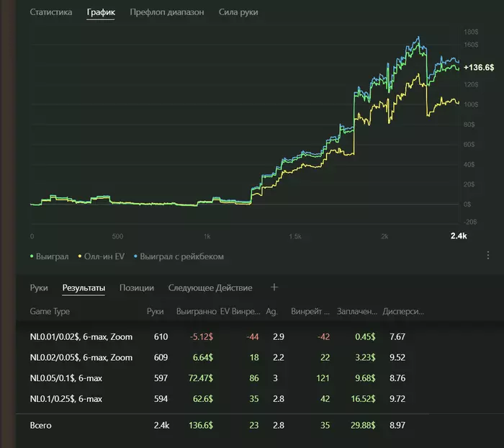Open the three-dot chart options menu
The image size is (504, 448).
tap(488, 256)
